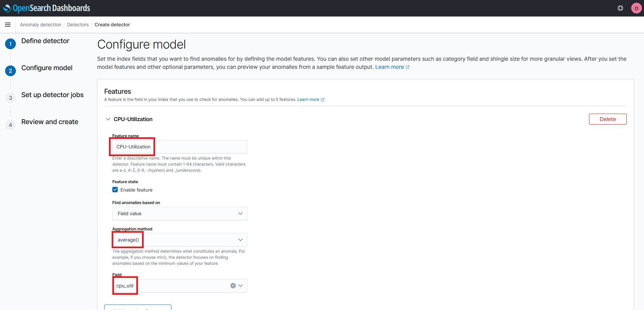Select the Configure model step label
The width and height of the screenshot is (644, 312).
(x=47, y=68)
